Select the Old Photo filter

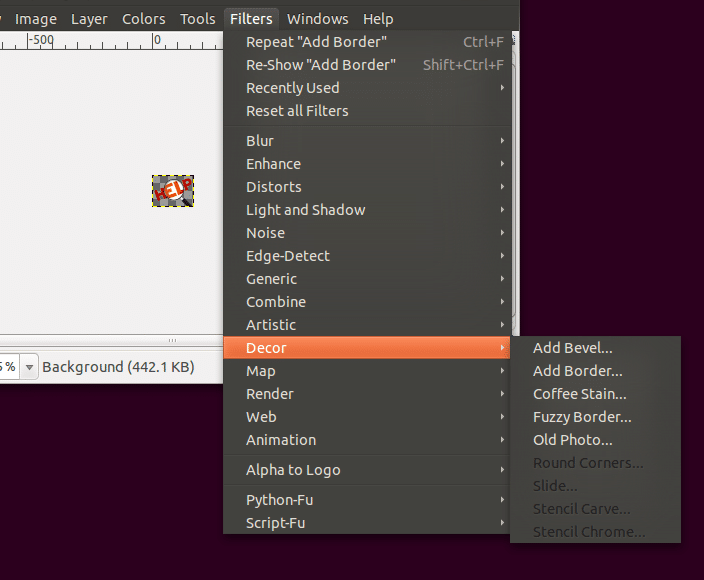pyautogui.click(x=572, y=440)
